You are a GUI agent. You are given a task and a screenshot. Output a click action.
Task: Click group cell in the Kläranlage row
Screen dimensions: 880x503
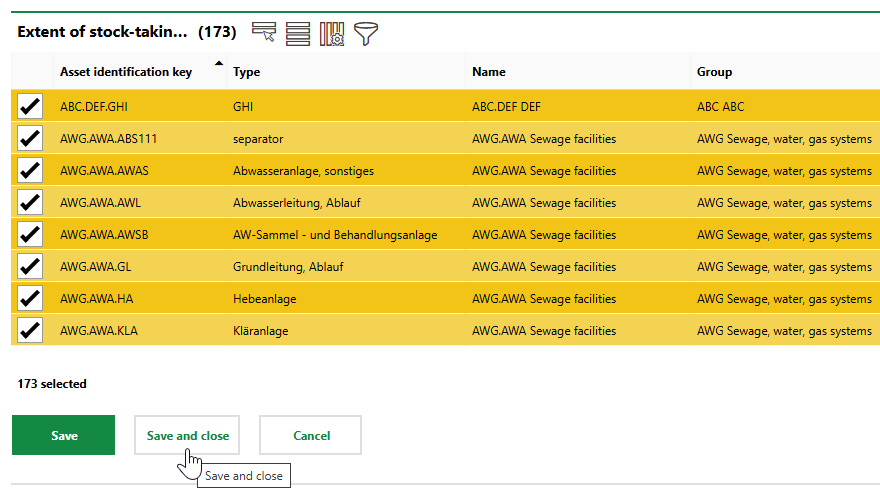coord(784,331)
